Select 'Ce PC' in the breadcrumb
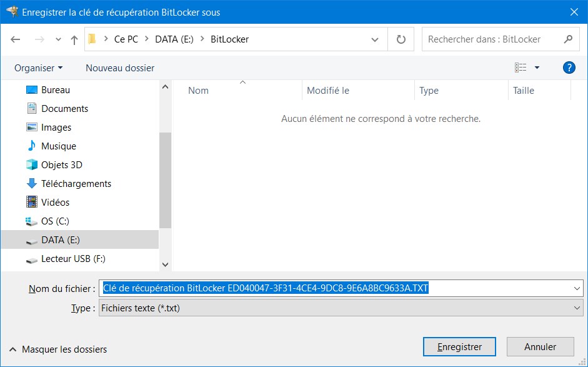 click(x=126, y=39)
